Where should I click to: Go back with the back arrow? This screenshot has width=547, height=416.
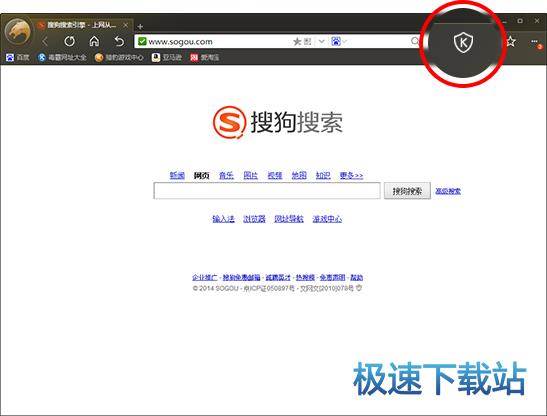tap(45, 42)
